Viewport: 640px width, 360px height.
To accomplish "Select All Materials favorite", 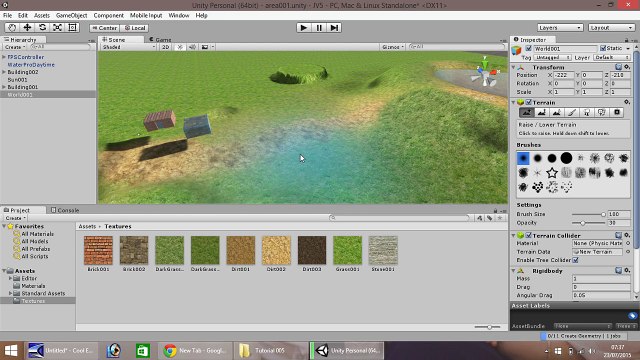I will coord(37,234).
